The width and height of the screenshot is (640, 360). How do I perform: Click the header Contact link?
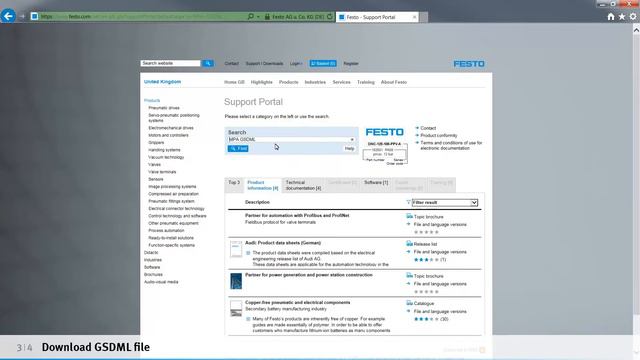[231, 64]
